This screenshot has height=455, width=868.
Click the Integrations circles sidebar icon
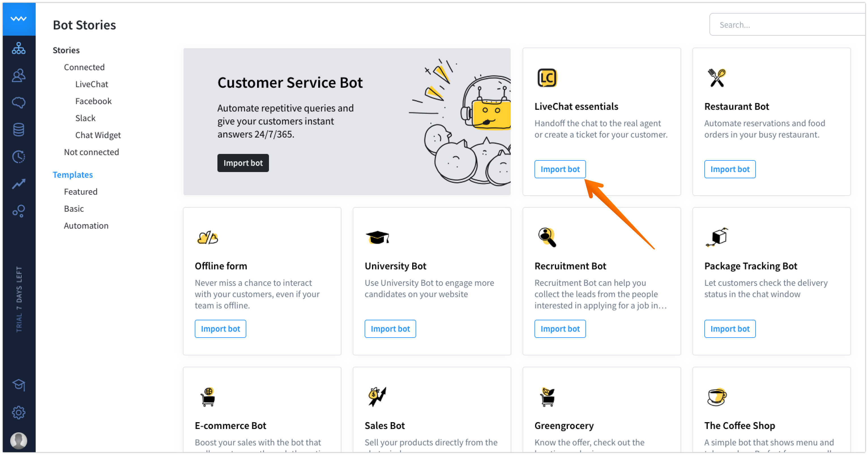tap(18, 211)
